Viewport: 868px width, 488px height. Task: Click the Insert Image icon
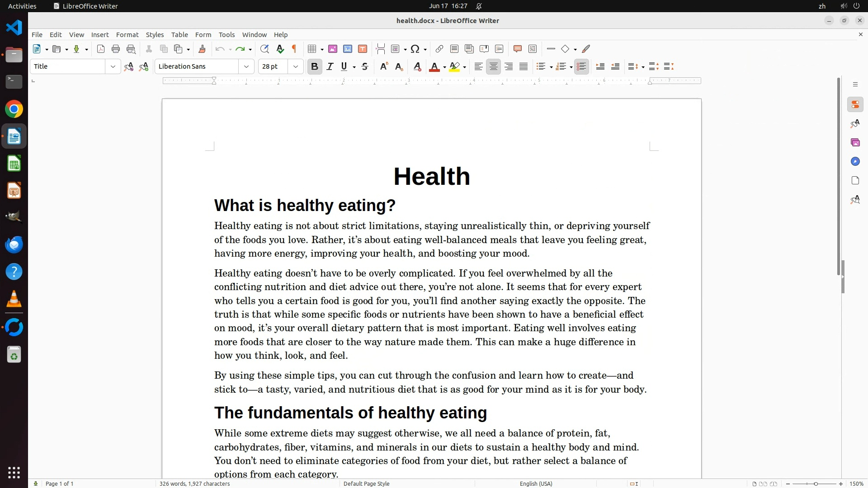333,49
